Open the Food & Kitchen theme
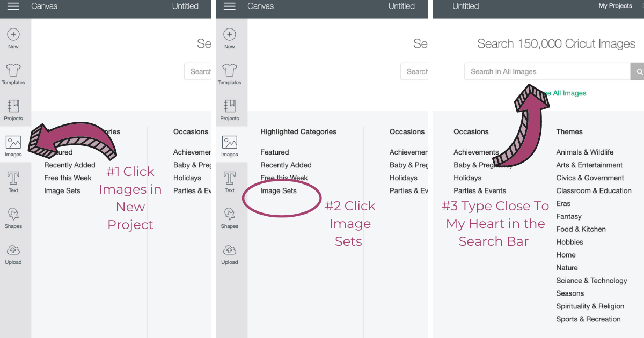644x338 pixels. 581,230
